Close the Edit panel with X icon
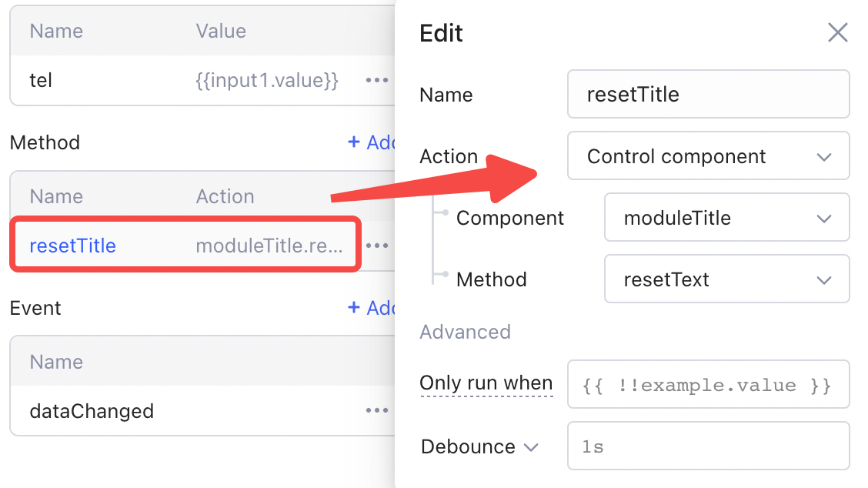The image size is (868, 488). click(x=837, y=32)
